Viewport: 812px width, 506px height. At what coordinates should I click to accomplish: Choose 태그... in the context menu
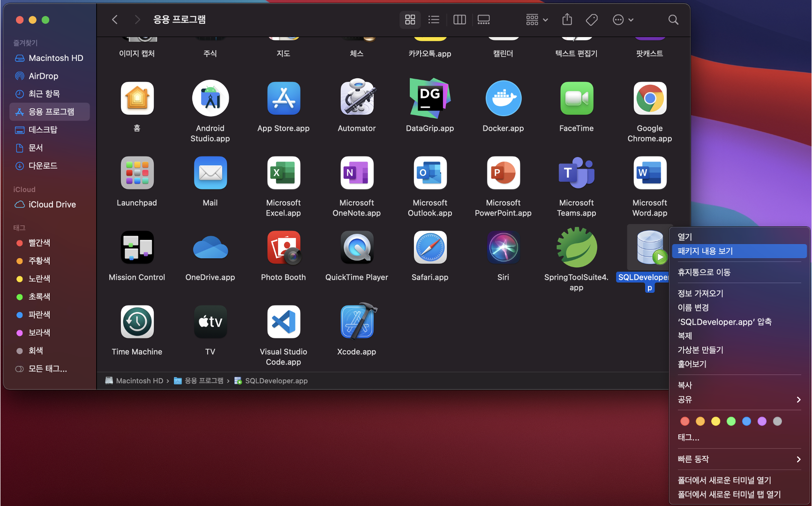coord(739,438)
